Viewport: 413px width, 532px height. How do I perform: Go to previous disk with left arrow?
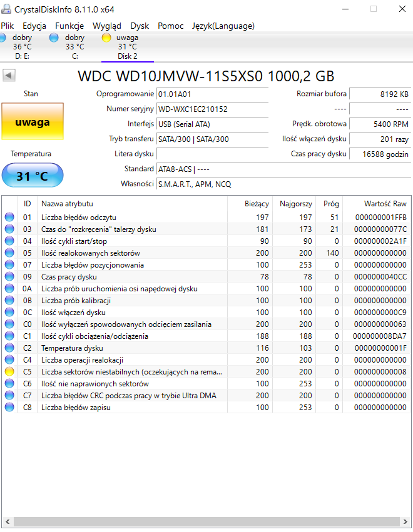9,75
